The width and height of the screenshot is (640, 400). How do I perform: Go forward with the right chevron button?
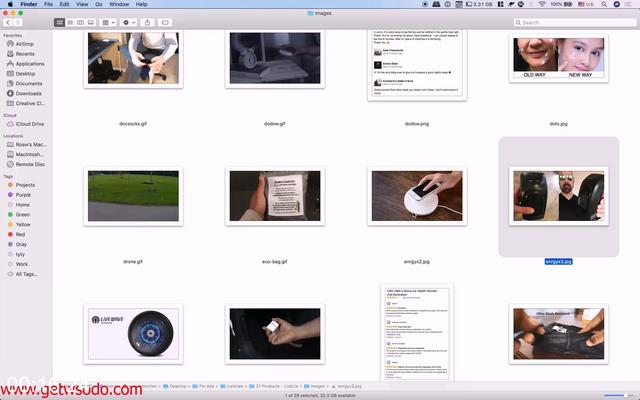click(x=18, y=22)
